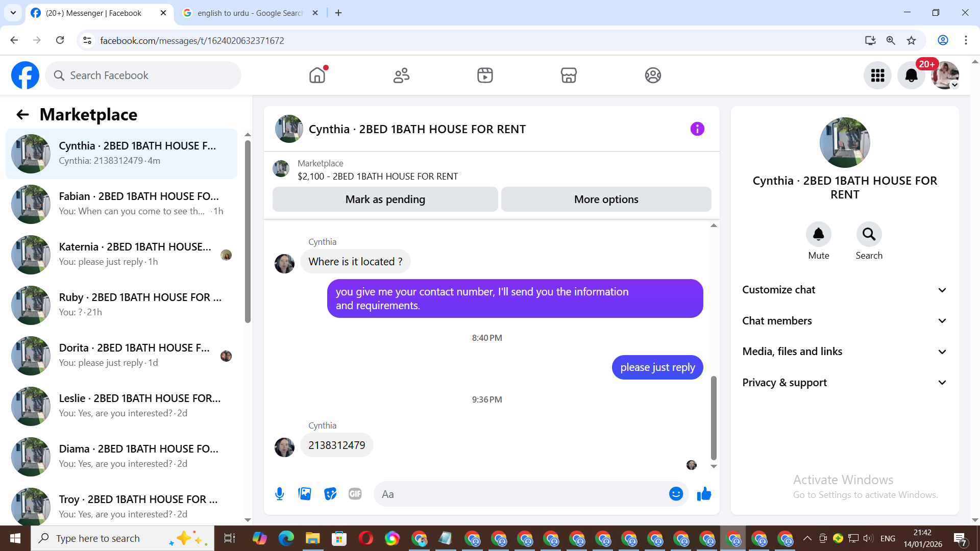This screenshot has height=551, width=980.
Task: Open the sticker picker icon
Action: click(x=330, y=494)
